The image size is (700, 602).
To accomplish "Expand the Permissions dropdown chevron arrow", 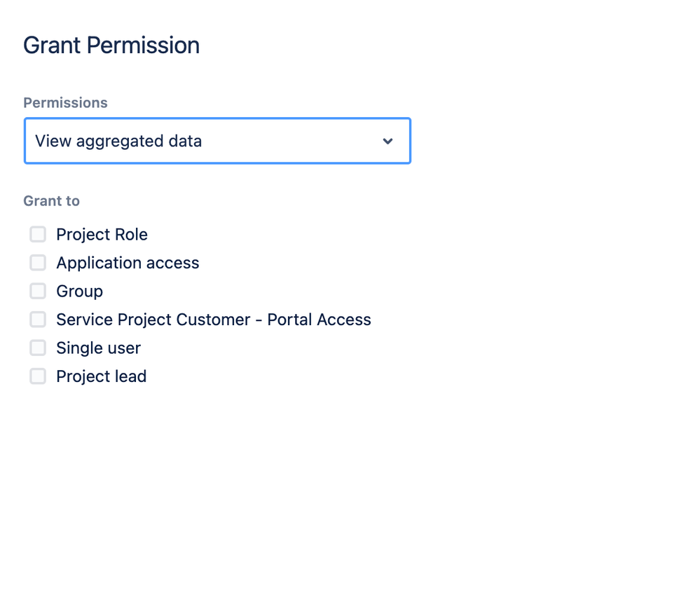I will pos(387,142).
